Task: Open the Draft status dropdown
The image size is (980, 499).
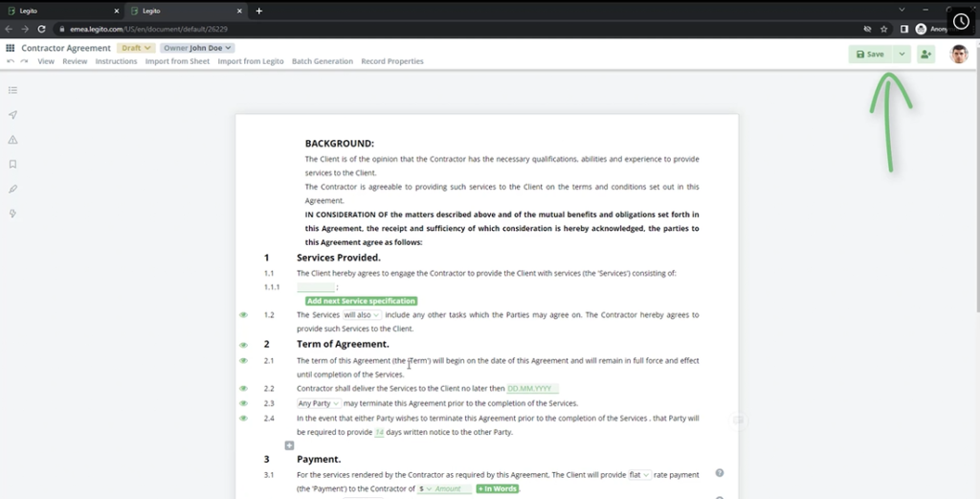Action: pos(136,48)
